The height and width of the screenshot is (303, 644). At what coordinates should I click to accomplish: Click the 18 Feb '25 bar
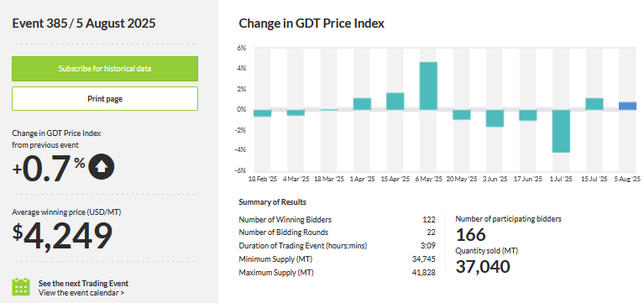263,113
